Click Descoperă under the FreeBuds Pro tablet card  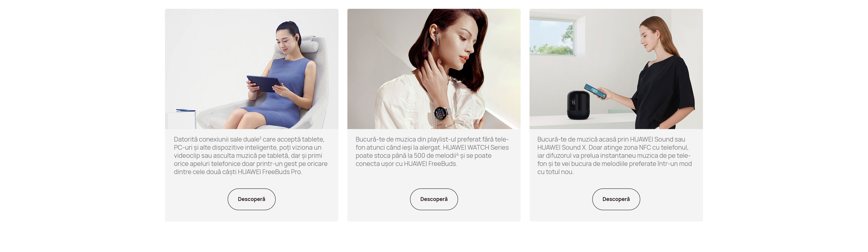click(x=251, y=199)
